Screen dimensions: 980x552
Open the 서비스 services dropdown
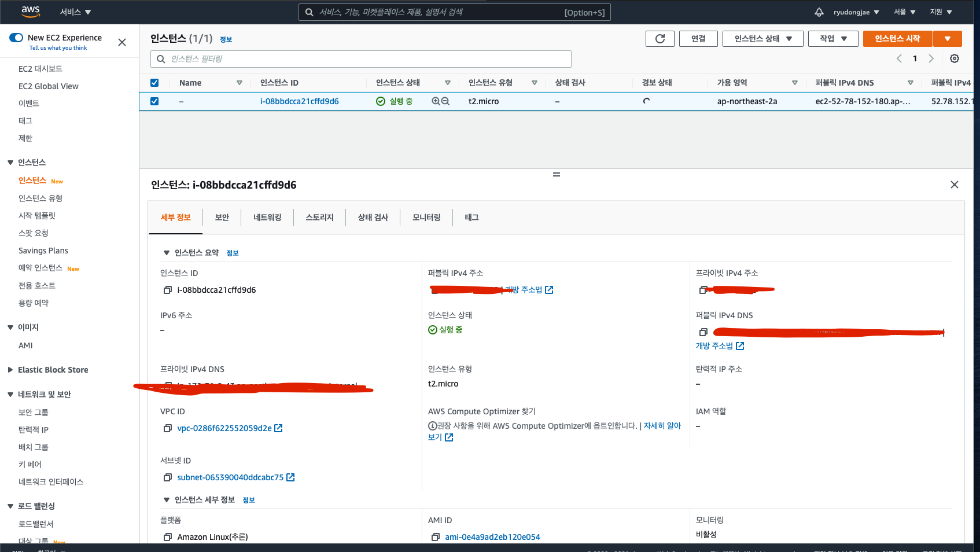(x=75, y=12)
